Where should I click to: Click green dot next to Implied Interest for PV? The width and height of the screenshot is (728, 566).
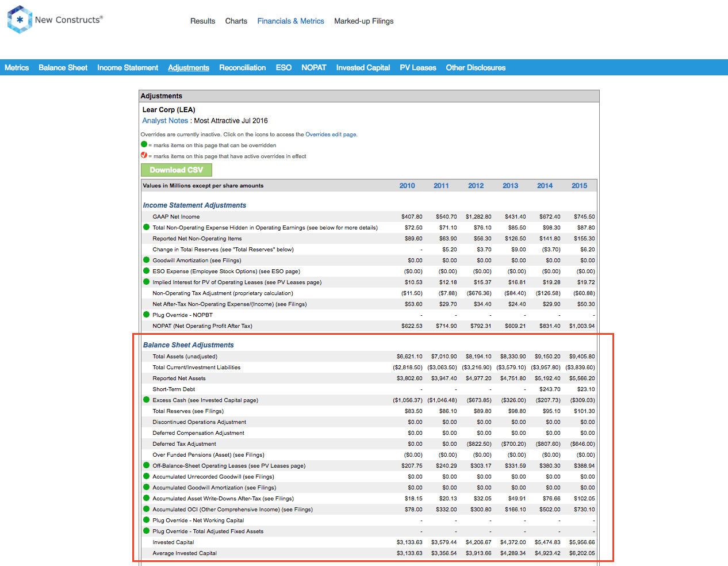click(146, 282)
